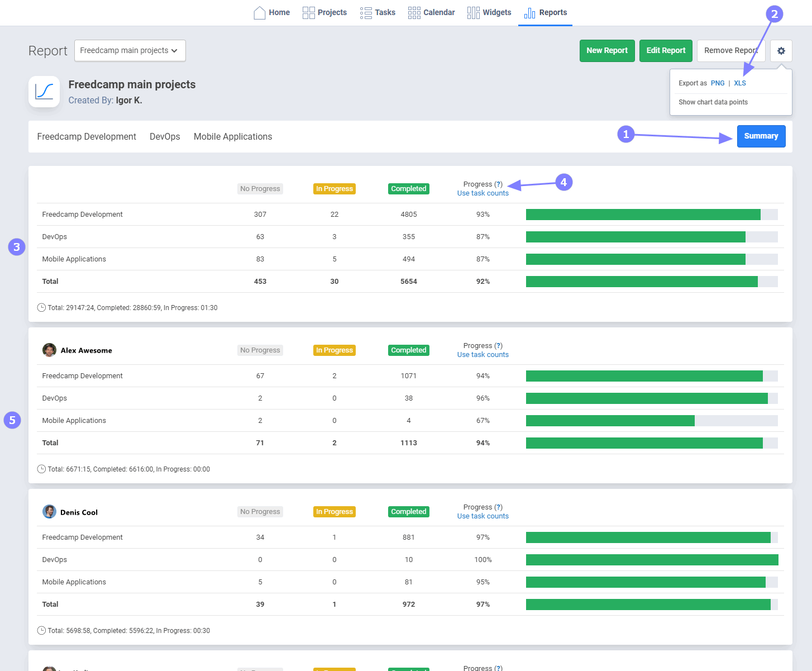Click Denis Cool's profile picture
The height and width of the screenshot is (671, 812).
pyautogui.click(x=49, y=512)
